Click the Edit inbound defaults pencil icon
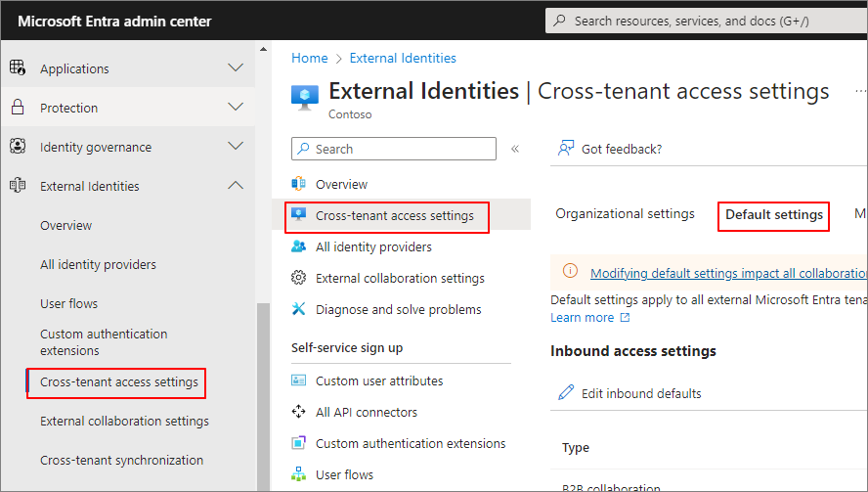 (x=566, y=392)
